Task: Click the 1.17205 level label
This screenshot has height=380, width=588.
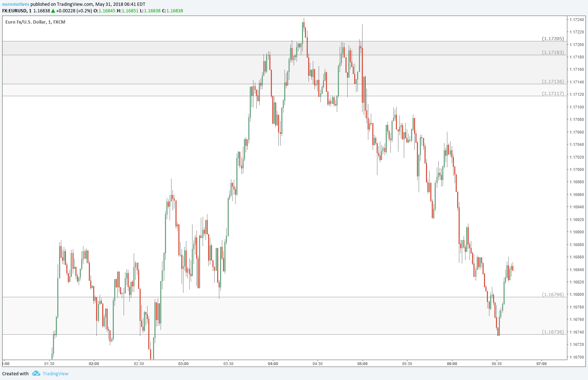Action: tap(553, 38)
